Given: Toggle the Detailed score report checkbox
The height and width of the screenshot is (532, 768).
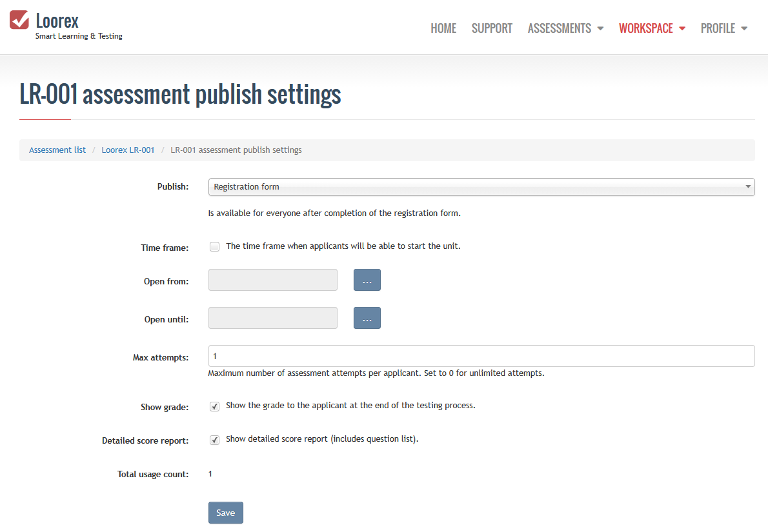Looking at the screenshot, I should [214, 440].
